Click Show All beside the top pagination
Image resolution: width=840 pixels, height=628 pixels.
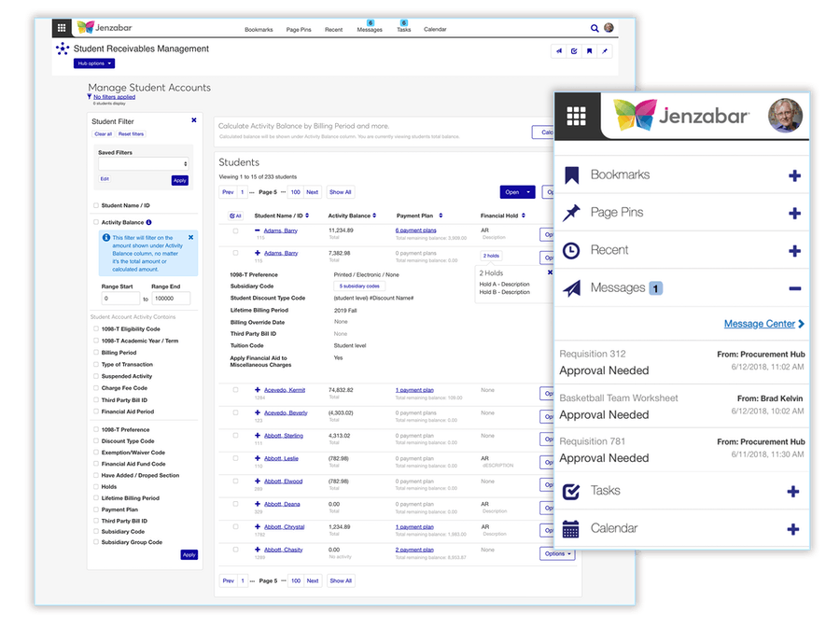click(340, 192)
